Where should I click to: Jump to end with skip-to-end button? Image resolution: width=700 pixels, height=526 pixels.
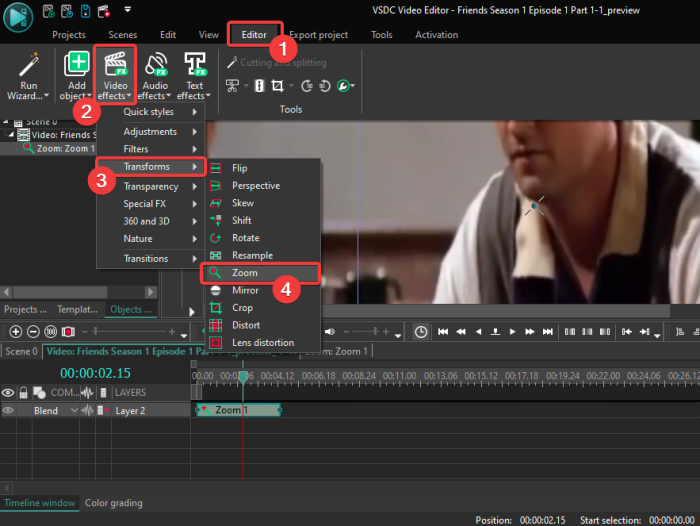click(547, 332)
